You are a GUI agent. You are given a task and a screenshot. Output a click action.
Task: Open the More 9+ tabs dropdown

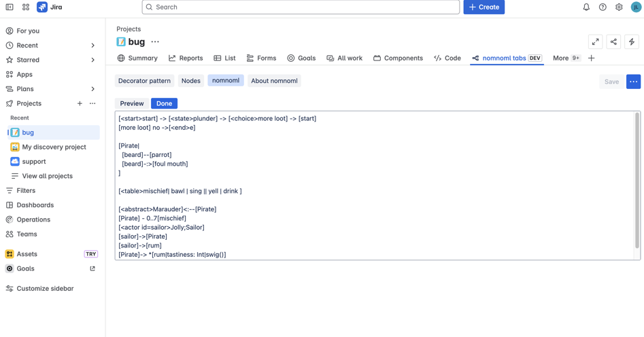click(566, 58)
